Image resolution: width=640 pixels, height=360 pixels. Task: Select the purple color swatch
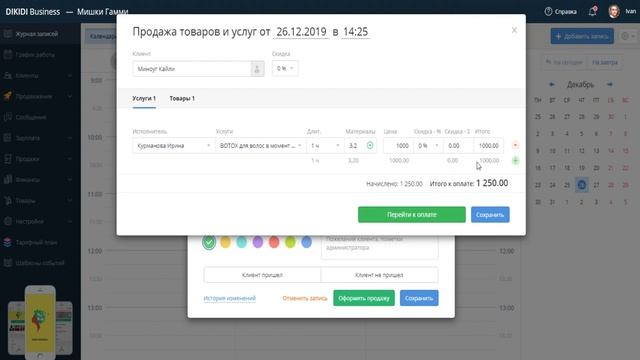258,242
